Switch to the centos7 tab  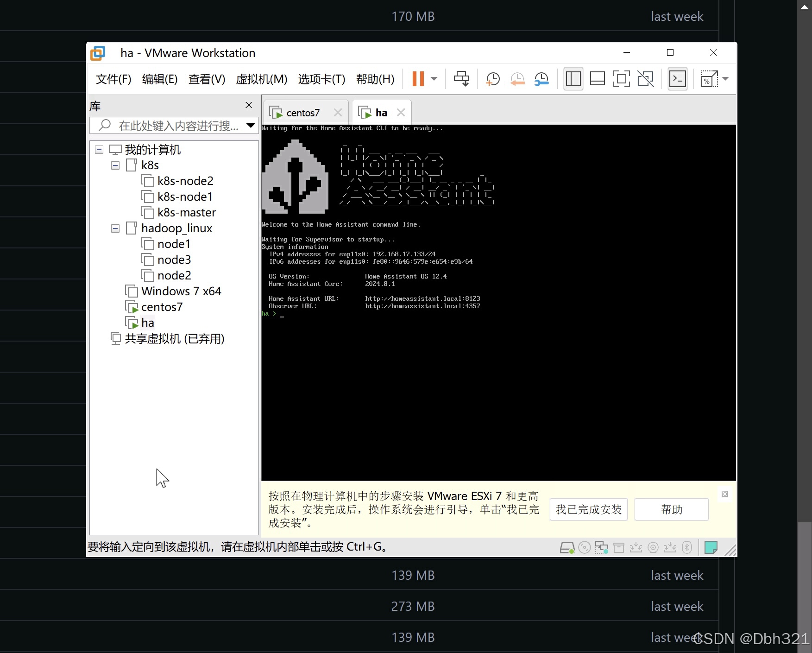click(302, 113)
